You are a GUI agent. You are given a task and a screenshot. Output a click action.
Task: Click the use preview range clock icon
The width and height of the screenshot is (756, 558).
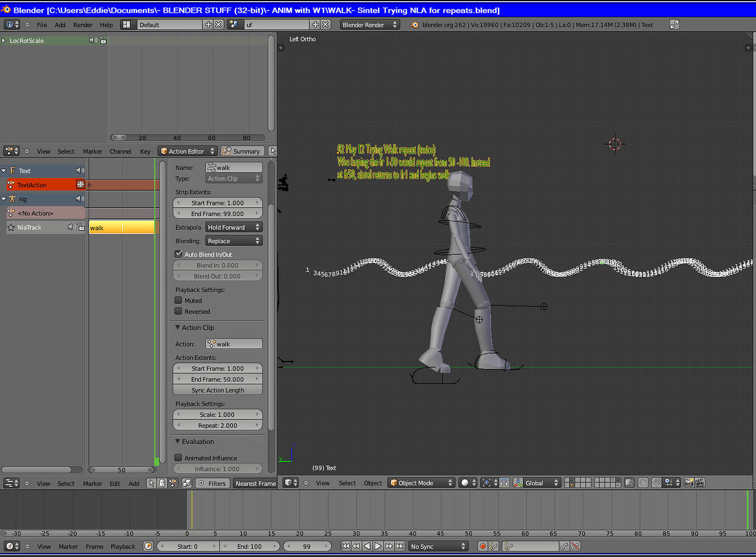pyautogui.click(x=148, y=546)
